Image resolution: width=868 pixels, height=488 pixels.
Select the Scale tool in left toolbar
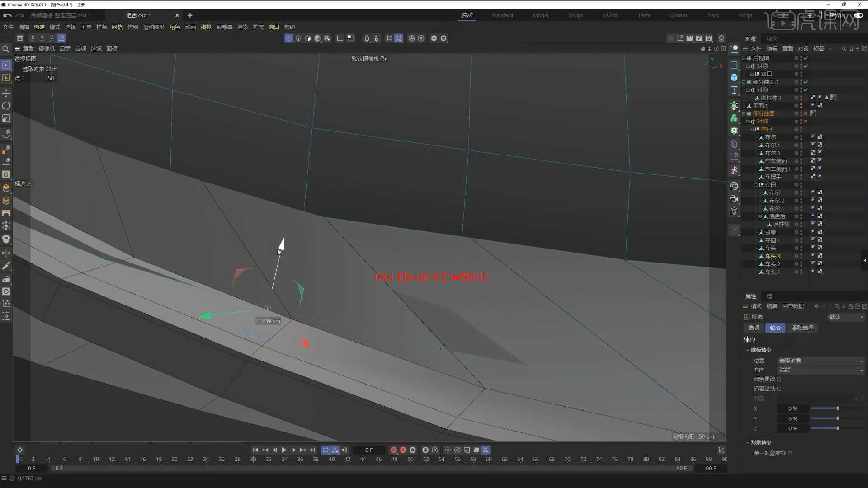[6, 118]
